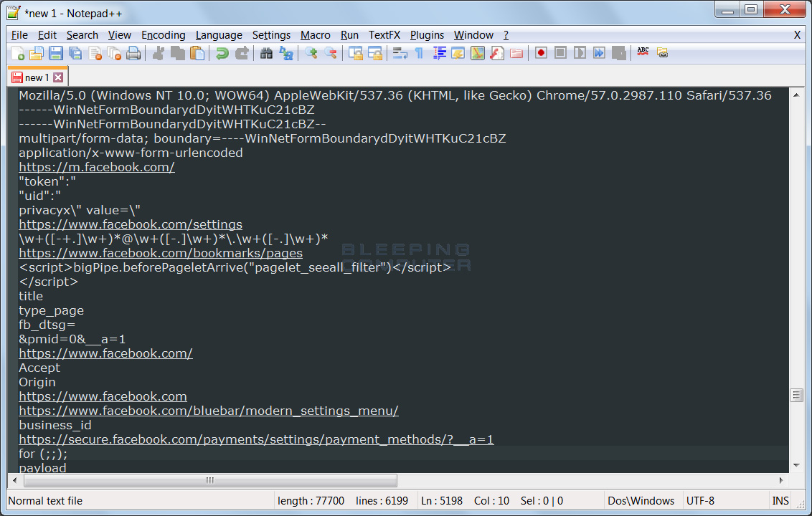
Task: Run macro multiple times icon
Action: (x=599, y=53)
